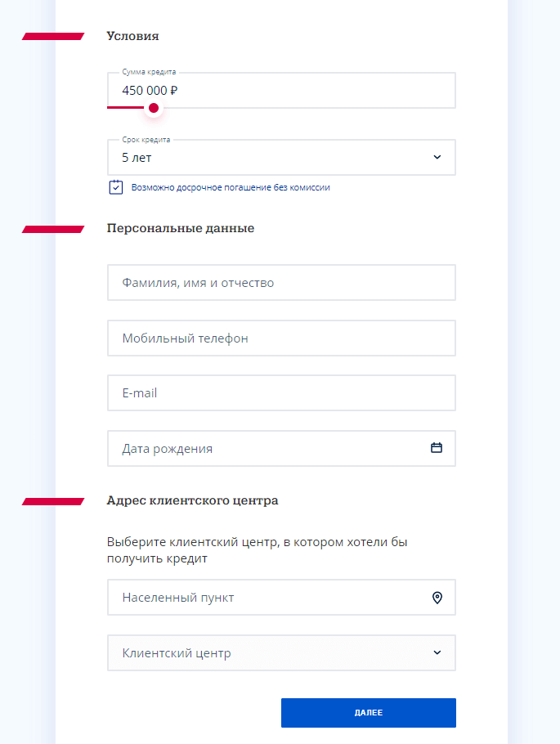The width and height of the screenshot is (560, 744).
Task: Click the chevron arrow in Клиентский центр
Action: (437, 653)
